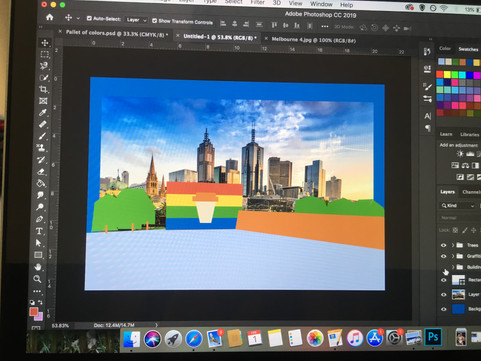The image size is (481, 361).
Task: Open Safari from the Dock
Action: click(x=194, y=339)
